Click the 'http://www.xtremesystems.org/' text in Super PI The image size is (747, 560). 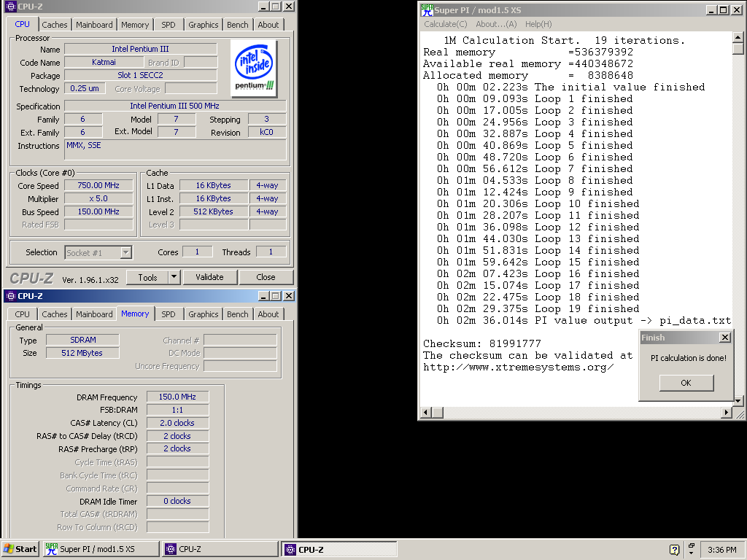519,367
